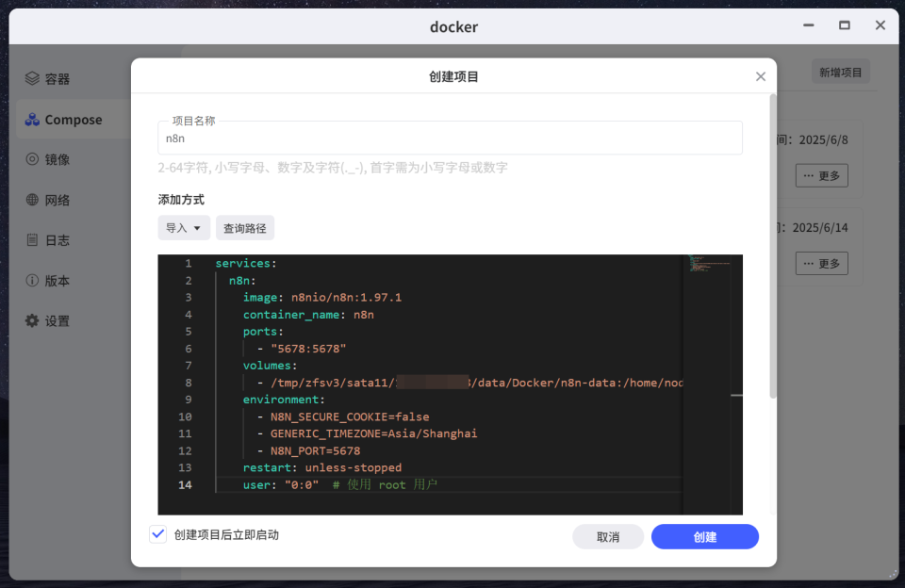Click 'restart: unless-stopped' line

[x=322, y=467]
